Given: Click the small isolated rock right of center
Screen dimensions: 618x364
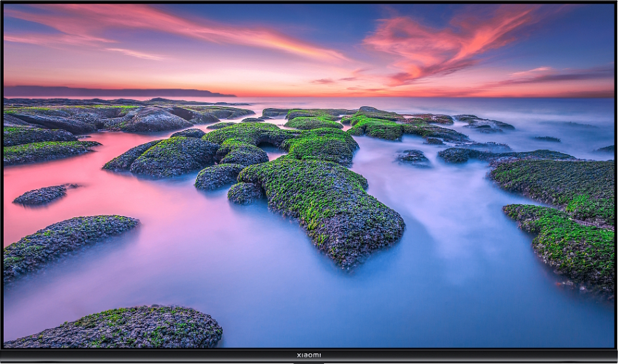Looking at the screenshot, I should coord(412,157).
